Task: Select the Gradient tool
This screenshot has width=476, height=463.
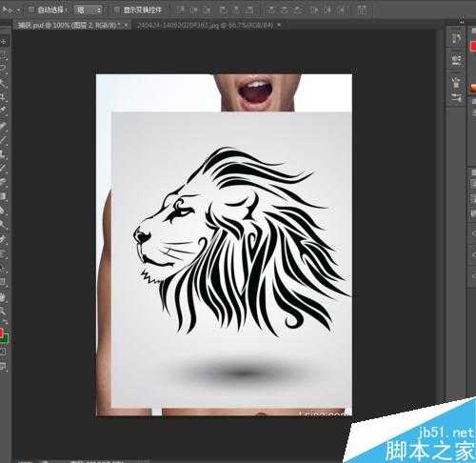Action: click(3, 196)
